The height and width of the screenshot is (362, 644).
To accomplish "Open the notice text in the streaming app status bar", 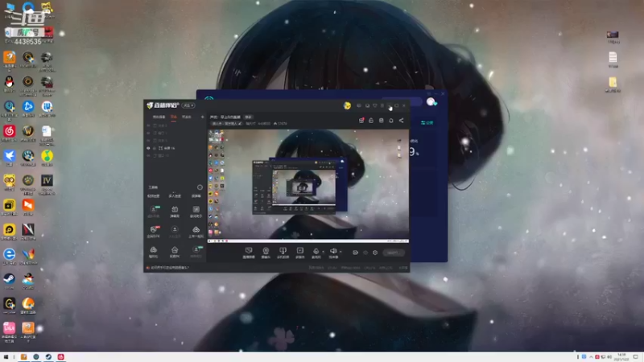I will (169, 268).
